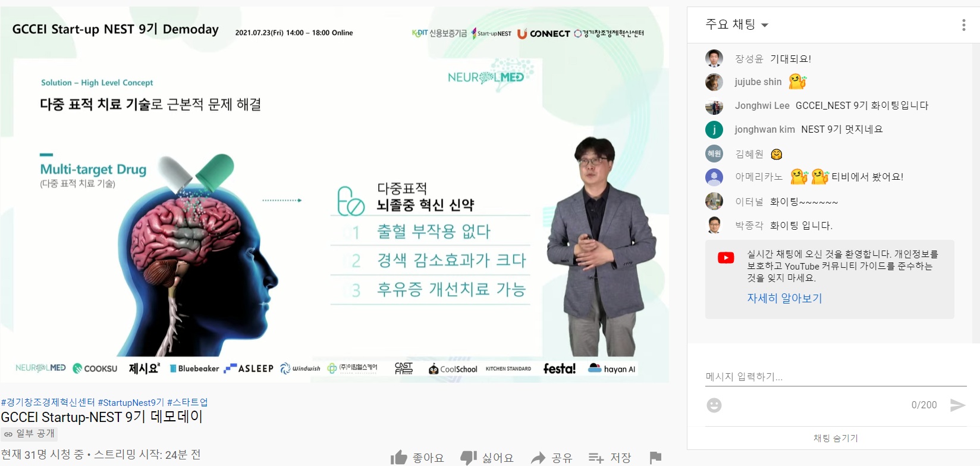The height and width of the screenshot is (466, 980).
Task: Click Jonghwi Lee's username in chat
Action: (762, 105)
